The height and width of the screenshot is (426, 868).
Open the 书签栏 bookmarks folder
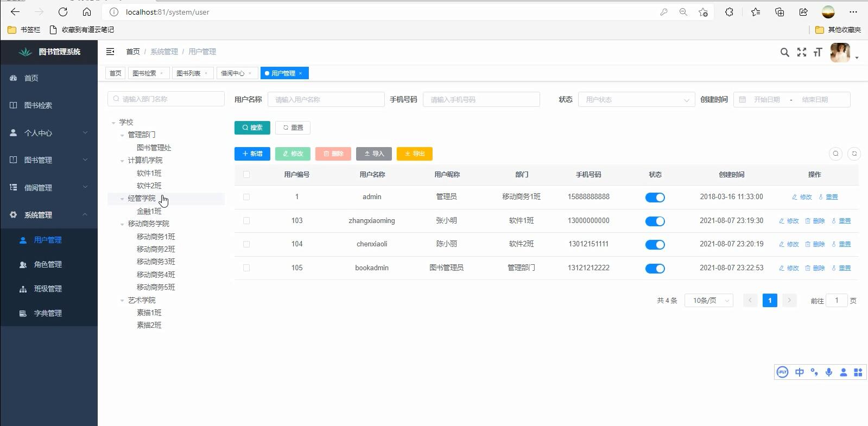pos(24,29)
